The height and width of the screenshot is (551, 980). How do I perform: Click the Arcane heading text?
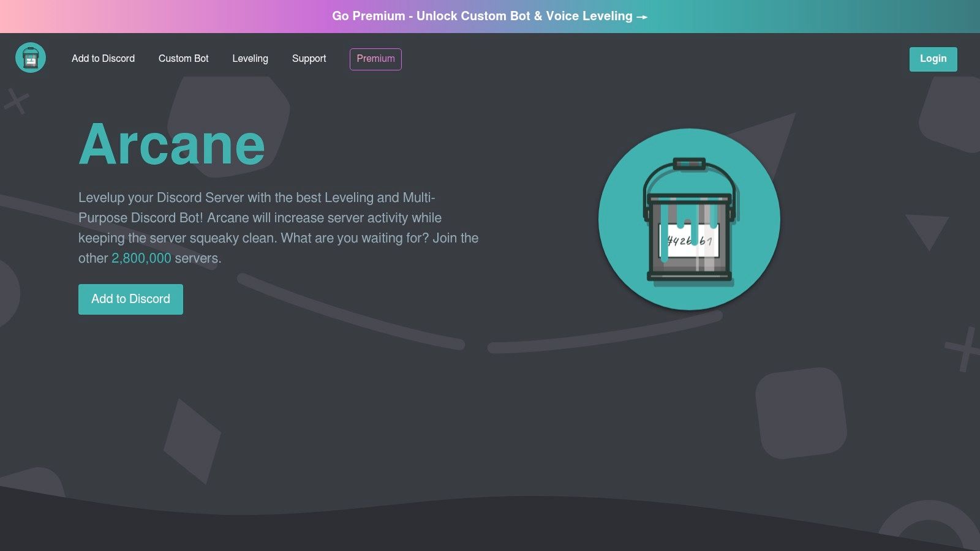click(171, 144)
